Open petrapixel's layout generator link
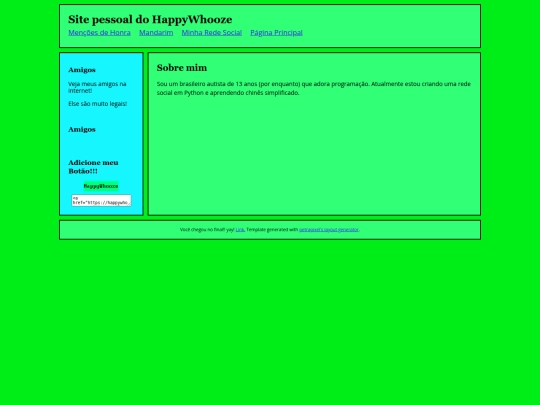Viewport: 540px width, 405px height. pyautogui.click(x=329, y=230)
